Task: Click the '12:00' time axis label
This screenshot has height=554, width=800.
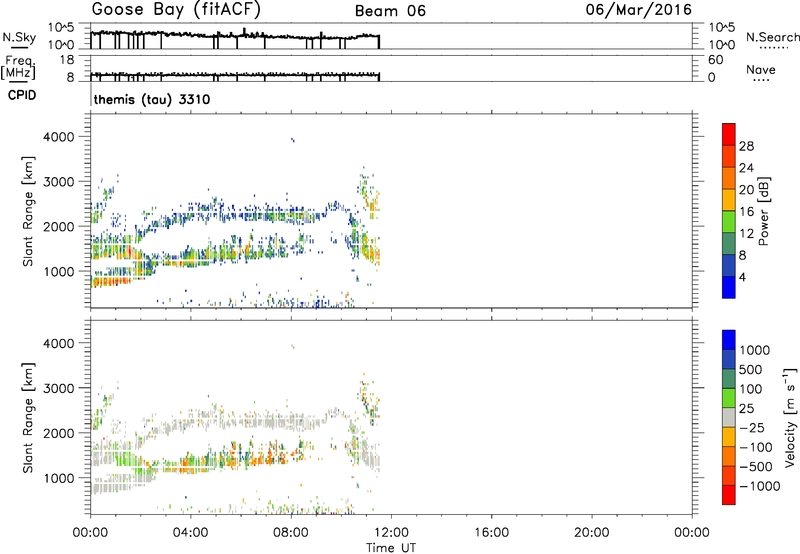Action: 391,533
